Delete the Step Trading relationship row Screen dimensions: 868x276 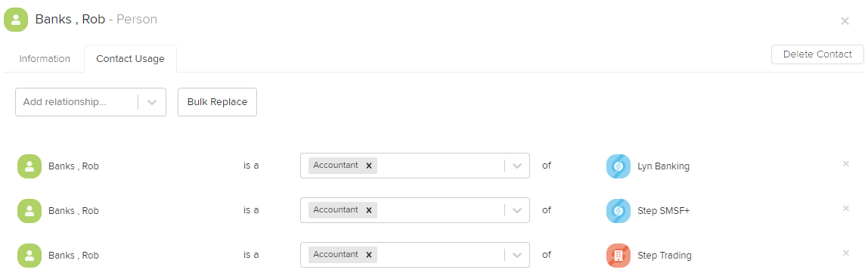click(846, 253)
